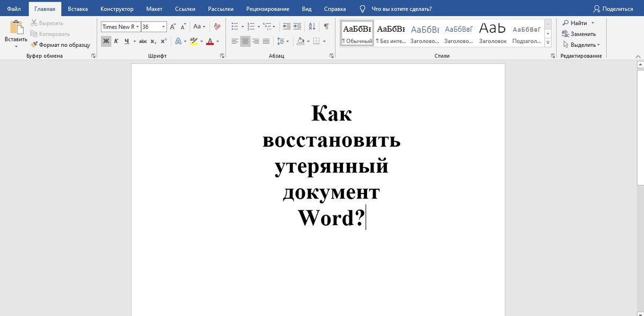Image resolution: width=644 pixels, height=316 pixels.
Task: Switch to the Рецензирование tab
Action: (x=268, y=9)
